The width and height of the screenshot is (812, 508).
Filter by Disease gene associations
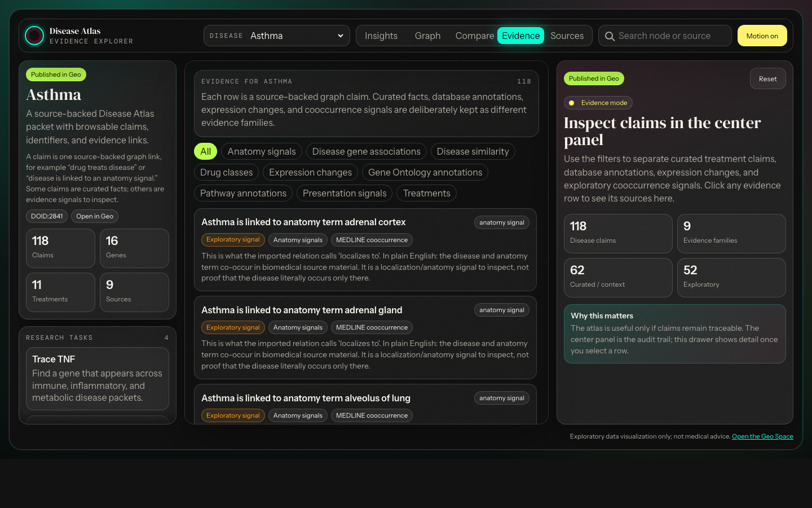[x=367, y=151]
